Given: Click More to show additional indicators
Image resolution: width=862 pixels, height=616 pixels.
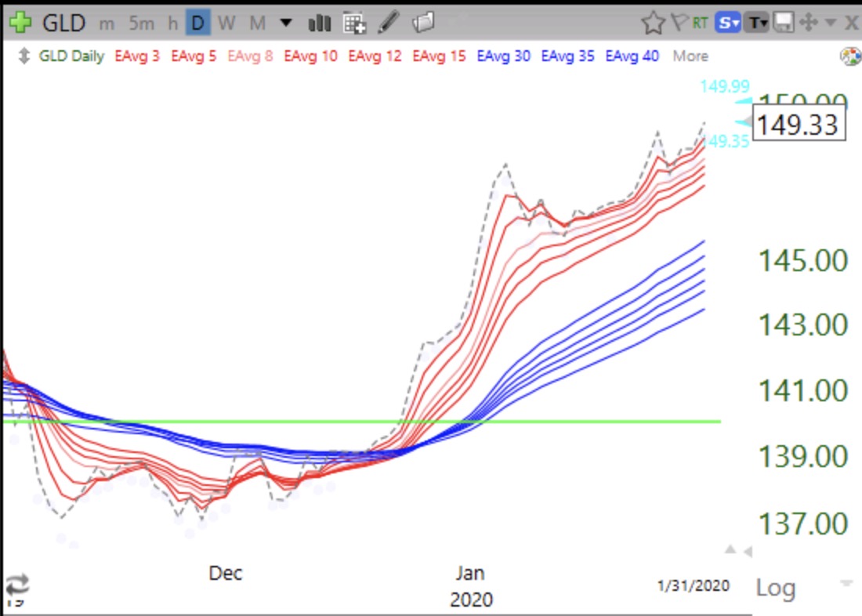Looking at the screenshot, I should [x=690, y=56].
